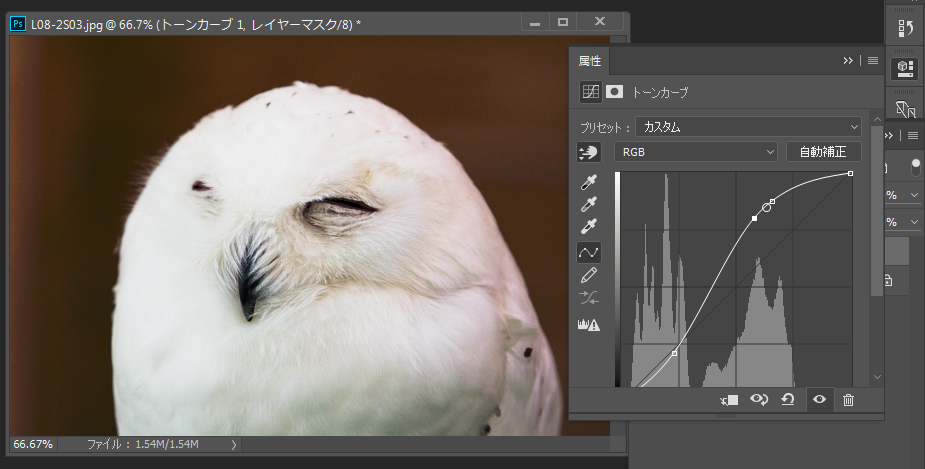925x469 pixels.
Task: Collapse the 属性 panel with double arrows
Action: click(x=848, y=60)
